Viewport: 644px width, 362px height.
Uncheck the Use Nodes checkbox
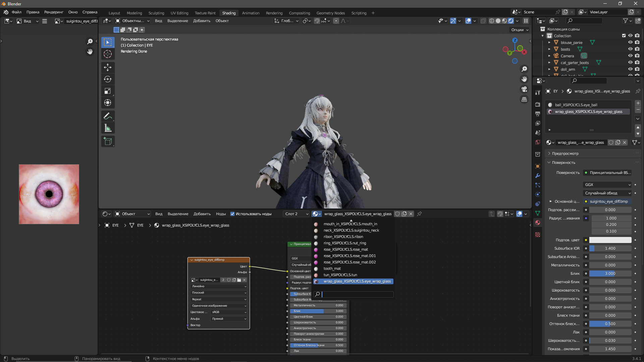click(x=232, y=214)
